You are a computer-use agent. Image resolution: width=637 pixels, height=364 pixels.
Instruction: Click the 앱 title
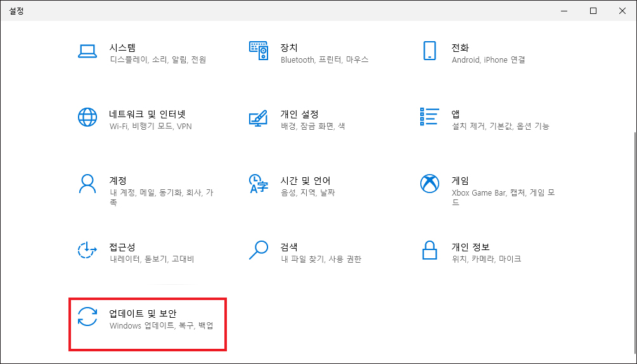click(455, 115)
